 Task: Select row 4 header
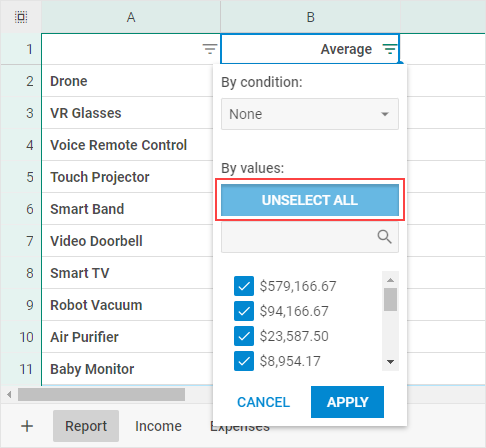(x=21, y=145)
